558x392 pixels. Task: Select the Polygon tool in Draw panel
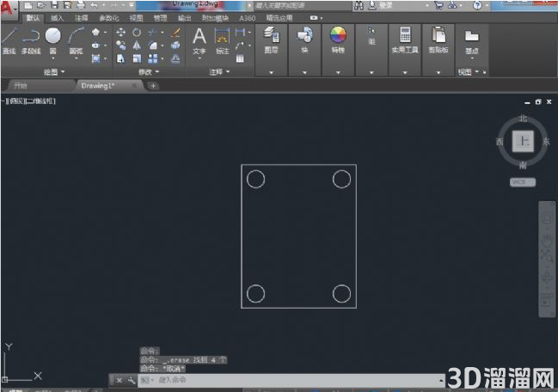click(x=95, y=32)
